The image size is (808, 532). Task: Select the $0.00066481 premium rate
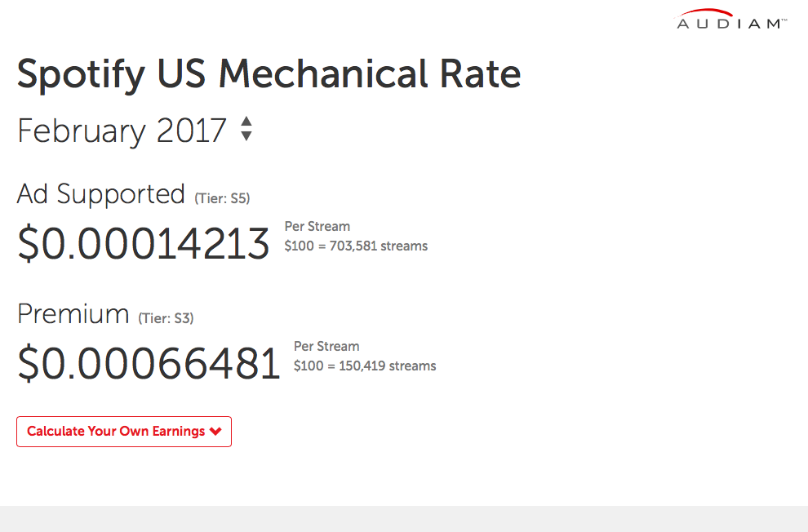click(149, 363)
